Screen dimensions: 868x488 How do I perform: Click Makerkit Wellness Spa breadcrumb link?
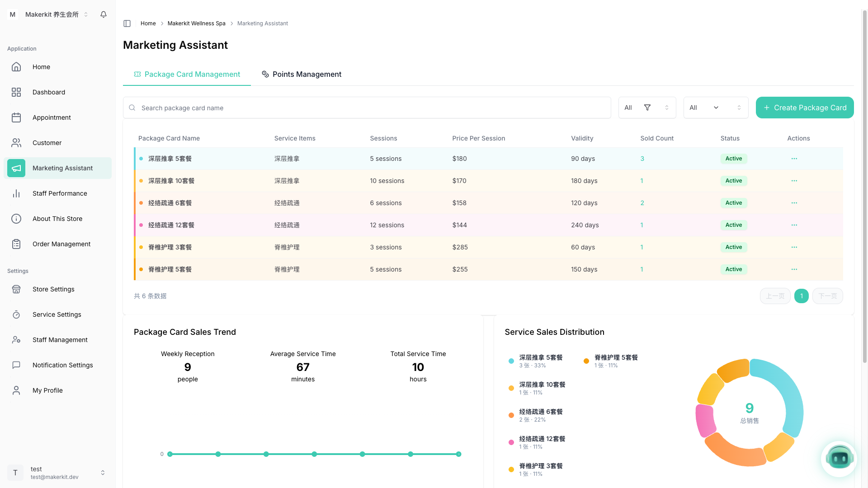tap(196, 23)
